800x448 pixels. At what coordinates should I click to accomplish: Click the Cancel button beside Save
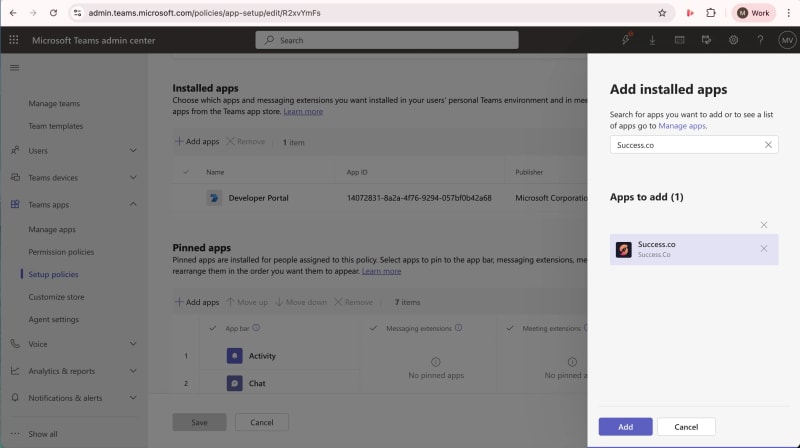pos(262,422)
